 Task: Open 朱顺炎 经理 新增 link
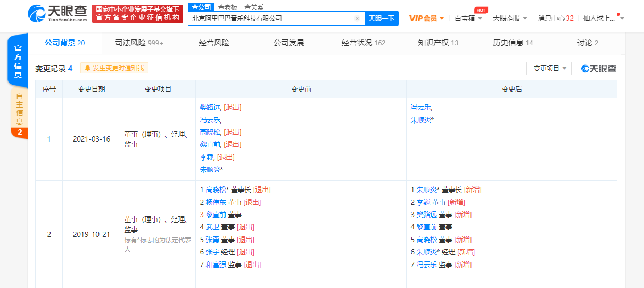point(428,252)
